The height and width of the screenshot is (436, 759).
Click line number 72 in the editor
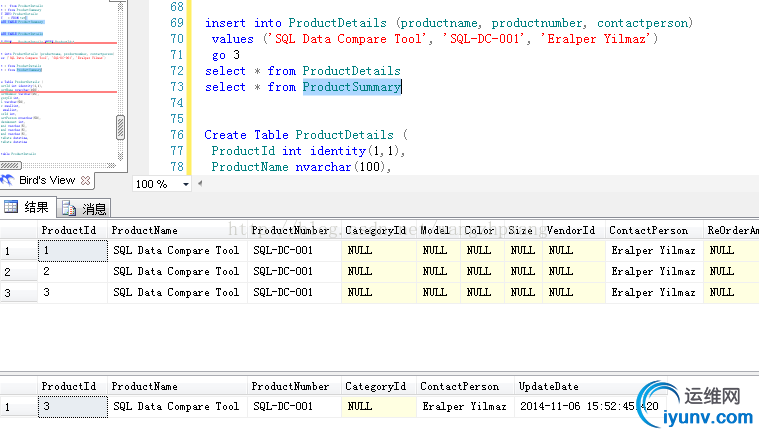pyautogui.click(x=177, y=71)
